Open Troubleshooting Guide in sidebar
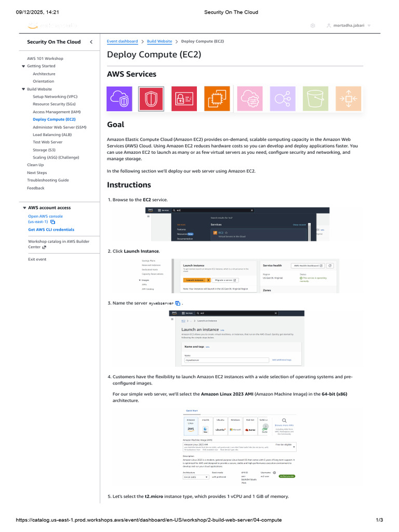Viewport: 399px width, 532px height. pos(48,180)
